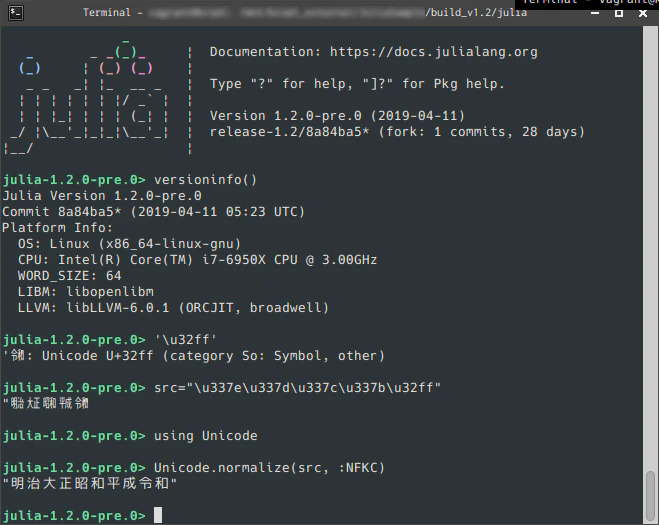Click the terminal icon in the title bar
Image resolution: width=659 pixels, height=525 pixels.
coord(16,13)
